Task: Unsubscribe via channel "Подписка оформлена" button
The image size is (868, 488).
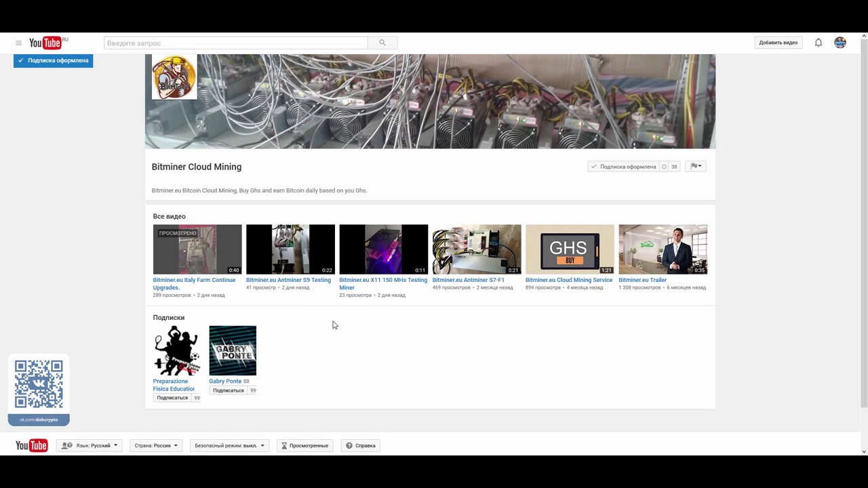Action: pyautogui.click(x=624, y=167)
